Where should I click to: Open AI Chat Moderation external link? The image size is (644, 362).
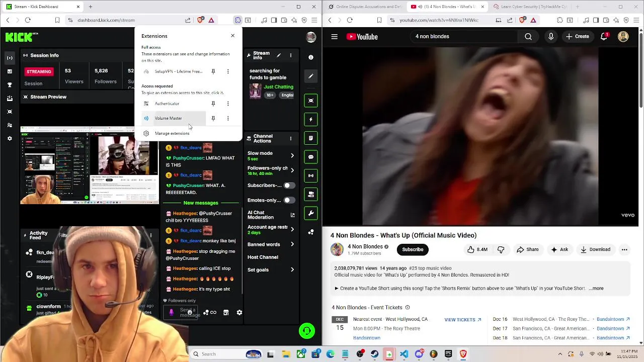point(292,215)
